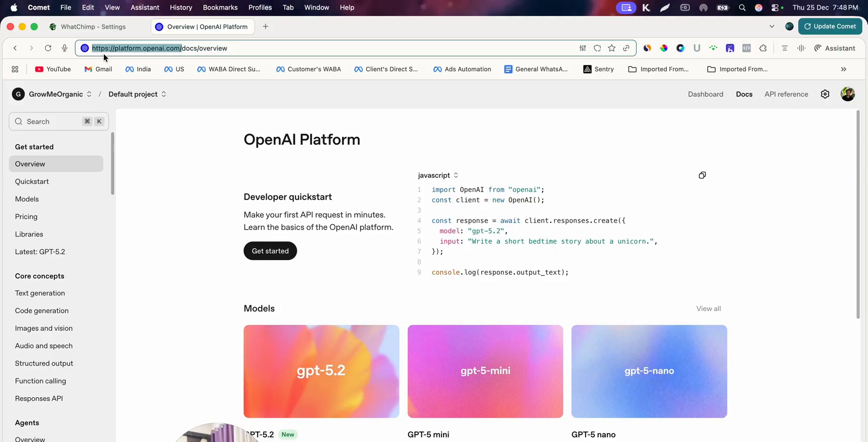The image size is (868, 442).
Task: Click the browser back arrow
Action: coord(15,48)
